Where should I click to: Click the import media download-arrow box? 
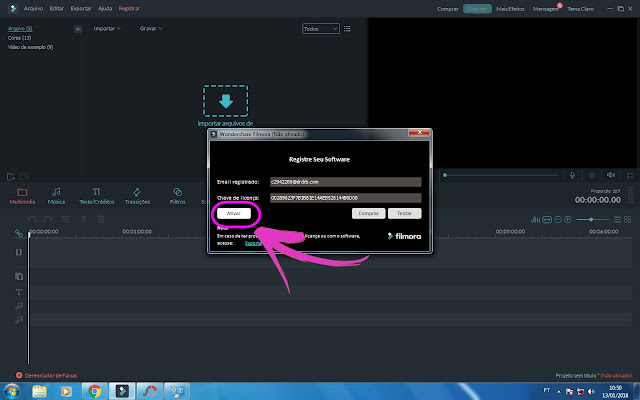click(226, 101)
